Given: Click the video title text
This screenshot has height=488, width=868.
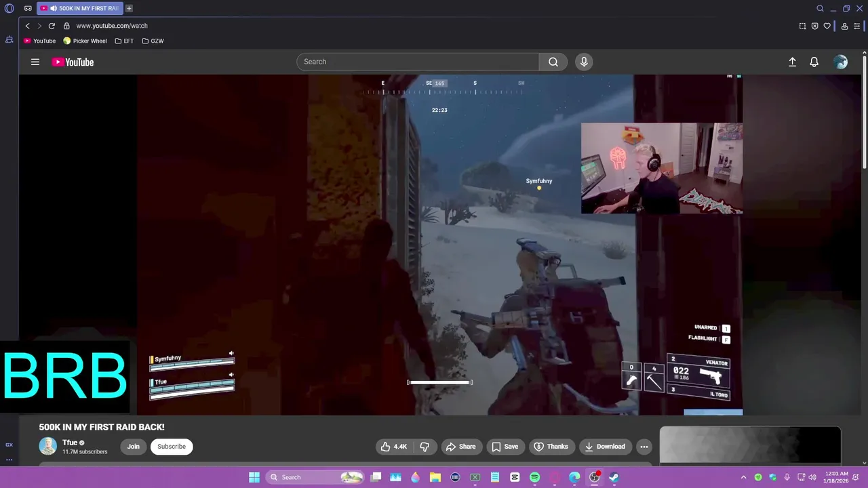Looking at the screenshot, I should 102,427.
